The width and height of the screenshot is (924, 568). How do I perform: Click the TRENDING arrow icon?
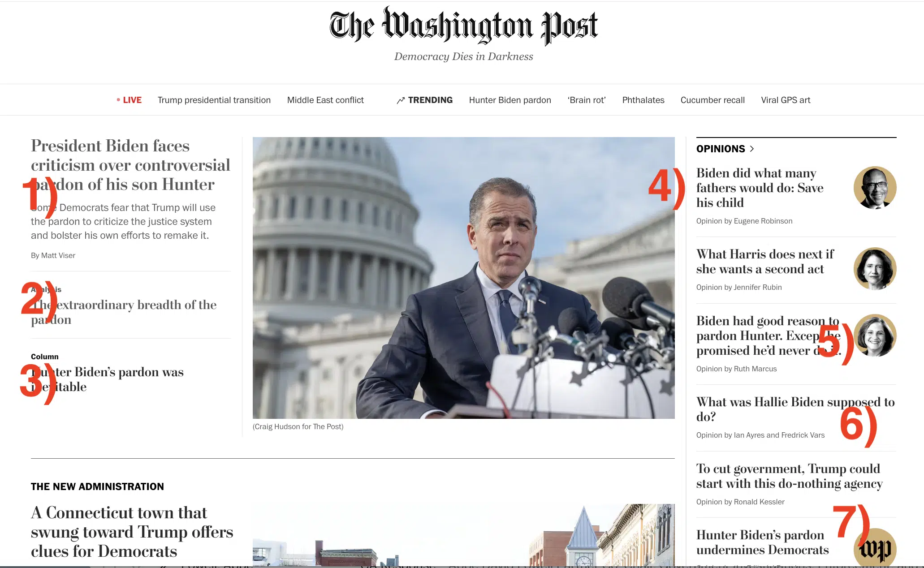[401, 100]
